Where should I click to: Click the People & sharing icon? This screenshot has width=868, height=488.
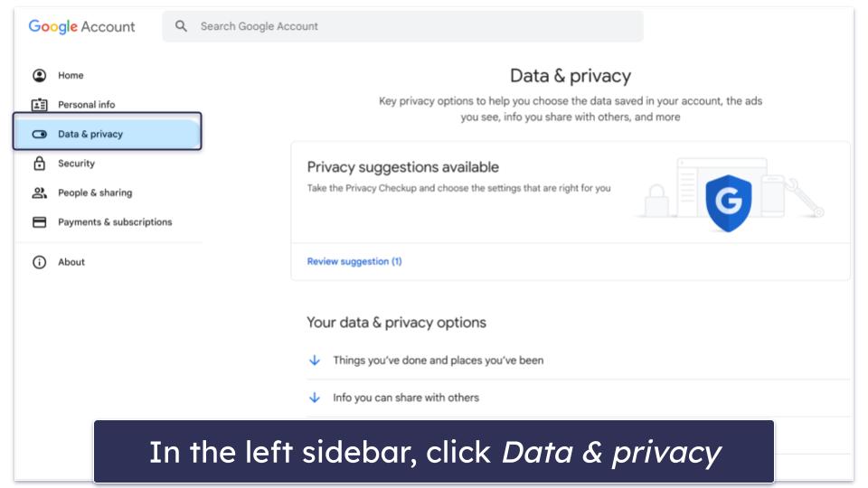point(39,192)
